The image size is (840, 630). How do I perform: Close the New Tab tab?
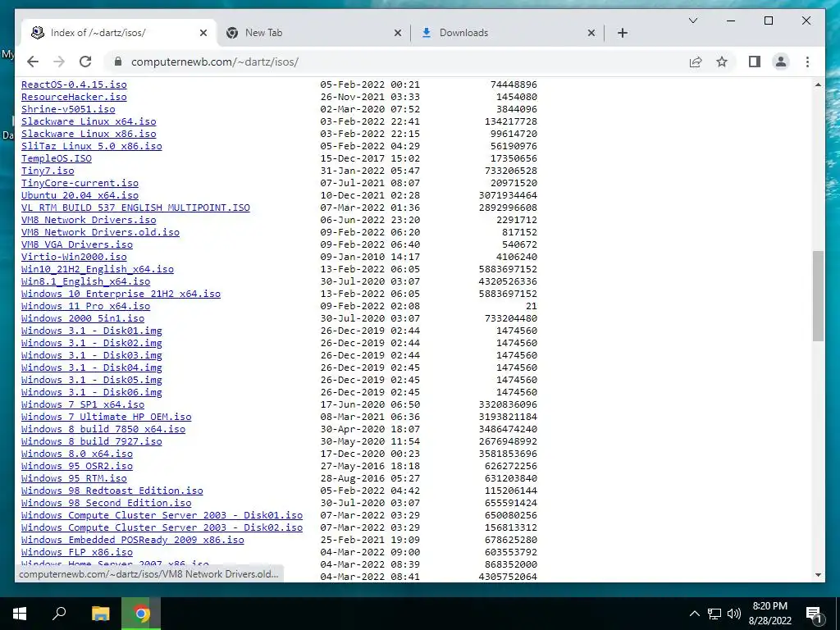coord(398,33)
